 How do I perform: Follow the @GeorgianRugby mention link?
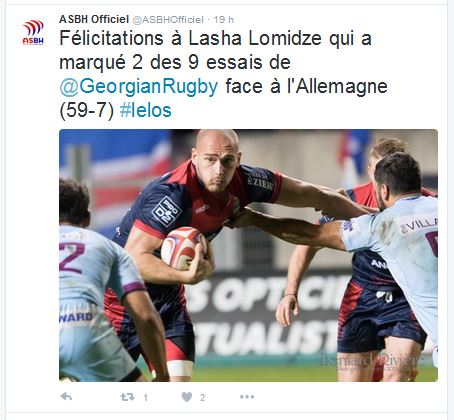pos(139,86)
